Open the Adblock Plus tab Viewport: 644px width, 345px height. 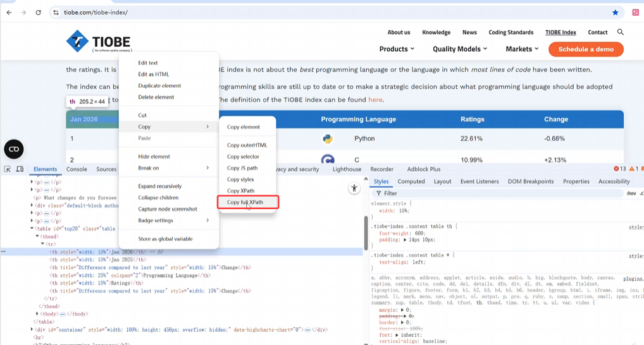423,169
